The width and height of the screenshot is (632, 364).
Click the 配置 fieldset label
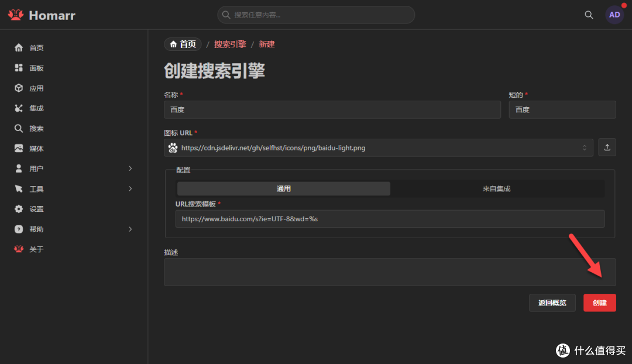[x=183, y=170]
